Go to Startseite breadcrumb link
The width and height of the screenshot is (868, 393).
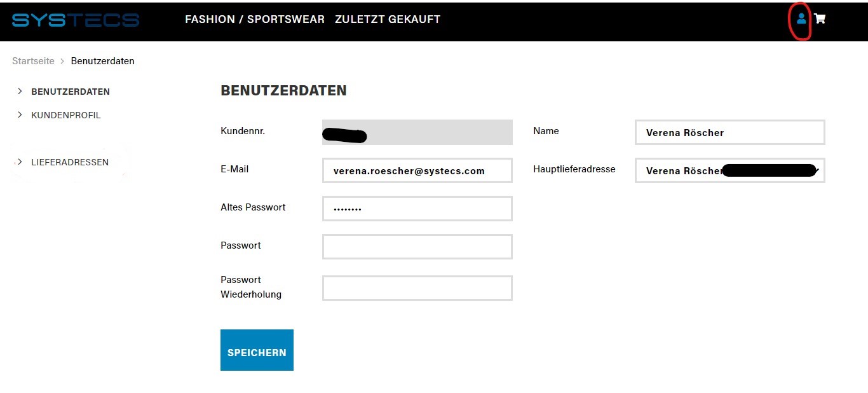coord(33,61)
